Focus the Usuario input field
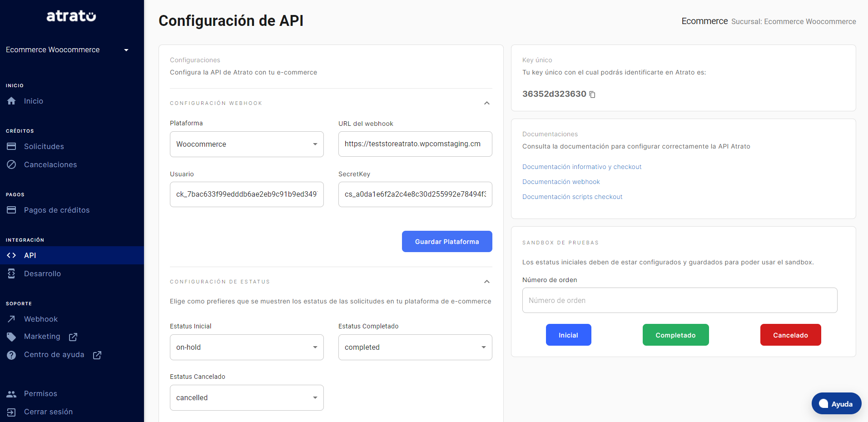This screenshot has width=868, height=422. pos(247,194)
